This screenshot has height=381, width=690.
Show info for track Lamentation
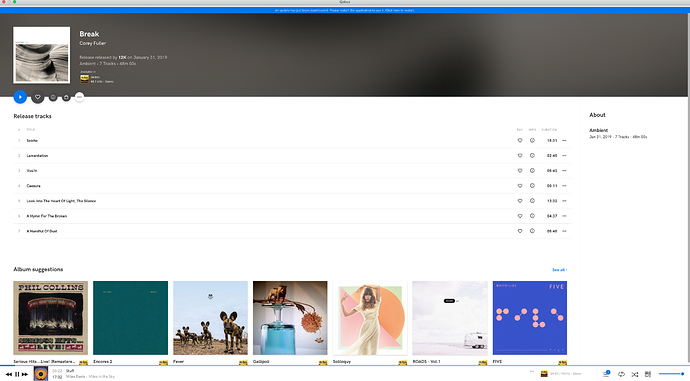click(532, 155)
